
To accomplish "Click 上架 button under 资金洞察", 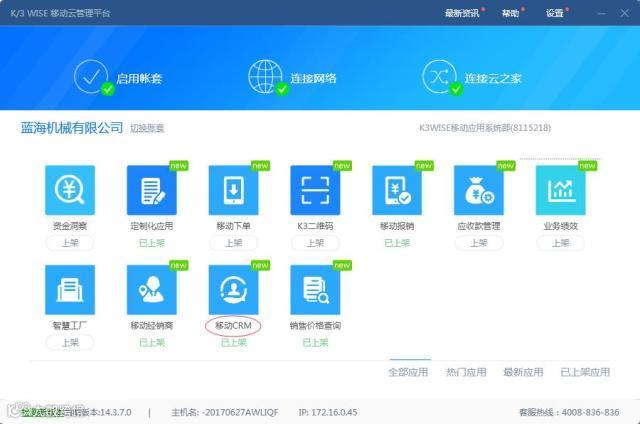I will pos(70,243).
